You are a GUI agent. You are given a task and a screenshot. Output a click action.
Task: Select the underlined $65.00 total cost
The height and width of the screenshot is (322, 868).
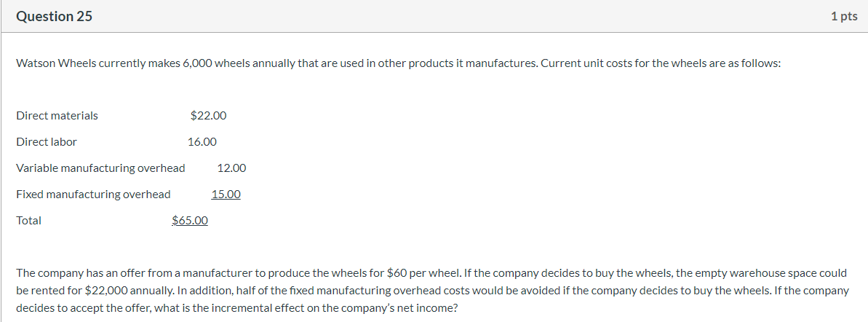(190, 221)
